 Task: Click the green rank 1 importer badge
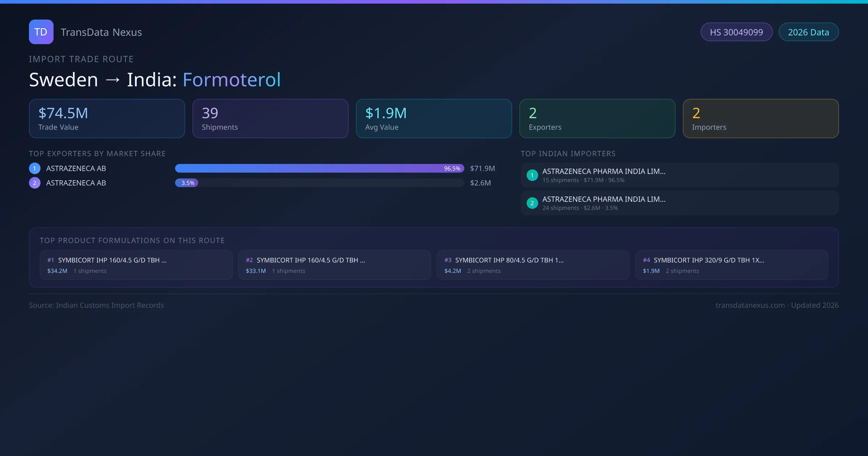point(532,175)
